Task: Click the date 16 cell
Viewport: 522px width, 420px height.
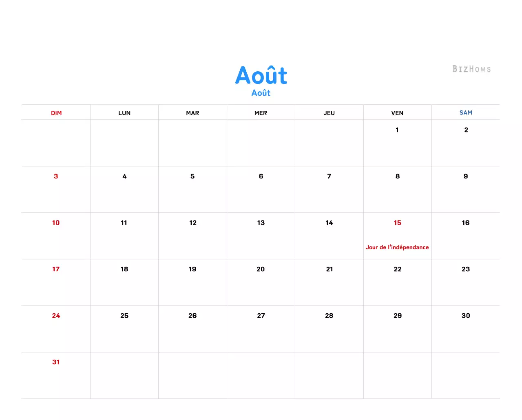Action: [465, 223]
